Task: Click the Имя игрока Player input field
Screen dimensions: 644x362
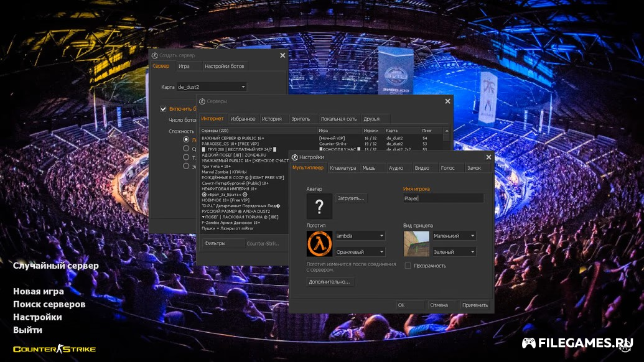Action: click(x=443, y=198)
